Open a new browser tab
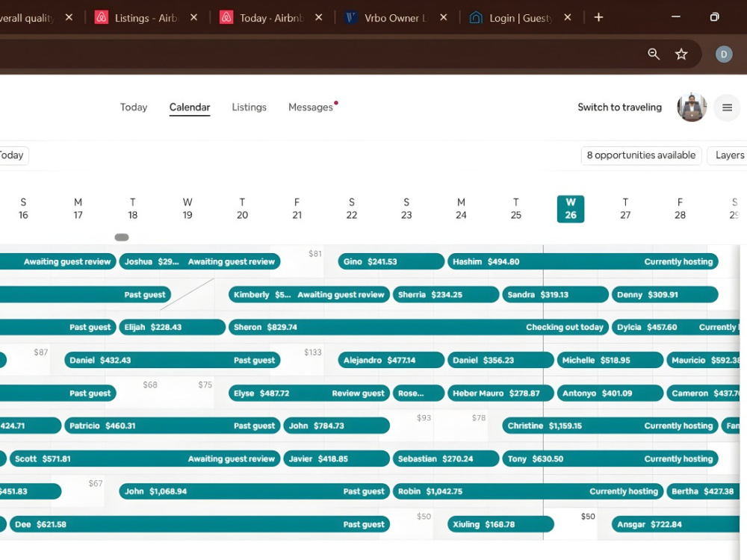Viewport: 747px width, 560px height. [598, 18]
